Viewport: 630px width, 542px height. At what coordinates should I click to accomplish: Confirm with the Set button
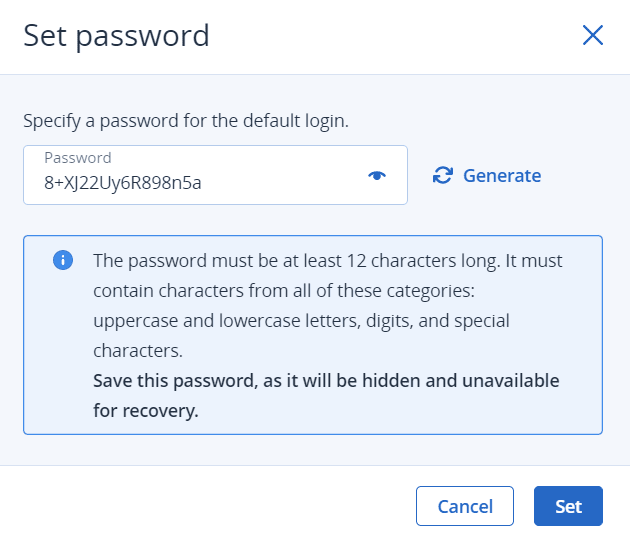click(x=568, y=506)
